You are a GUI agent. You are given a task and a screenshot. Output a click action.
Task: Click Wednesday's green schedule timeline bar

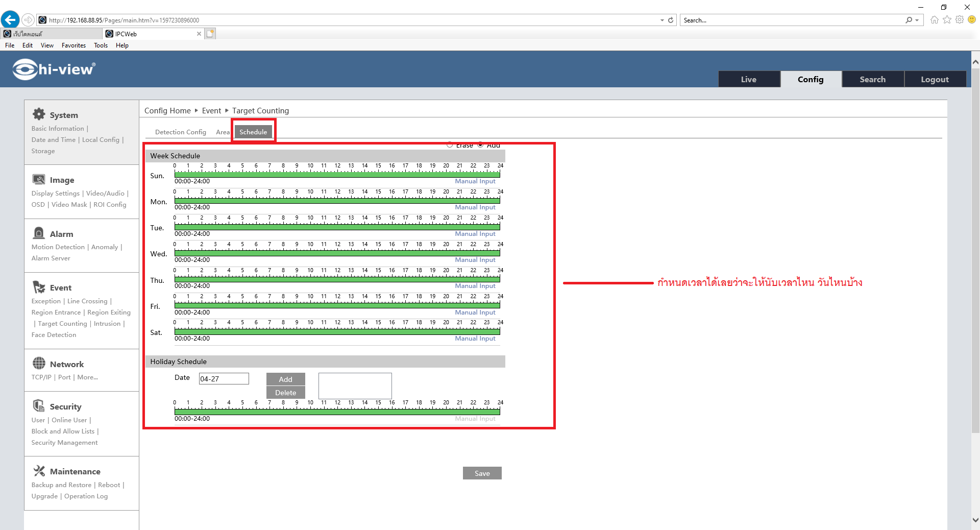pyautogui.click(x=337, y=253)
